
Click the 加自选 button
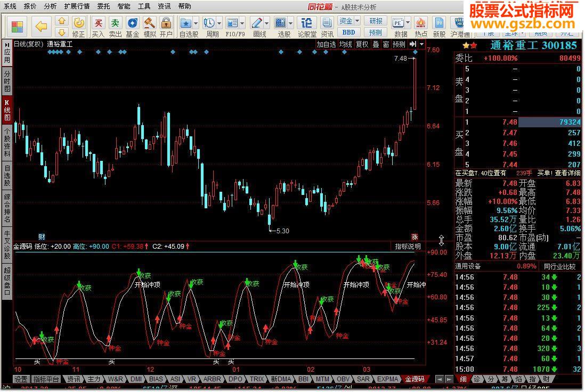point(326,44)
